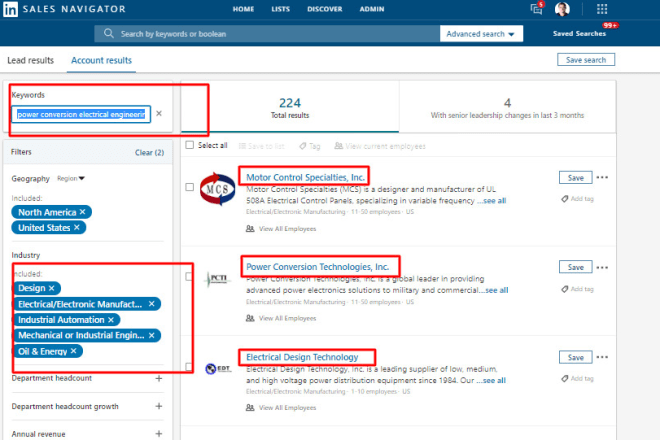Viewport: 660px width, 440px height.
Task: Switch to Lead results tab
Action: (30, 60)
